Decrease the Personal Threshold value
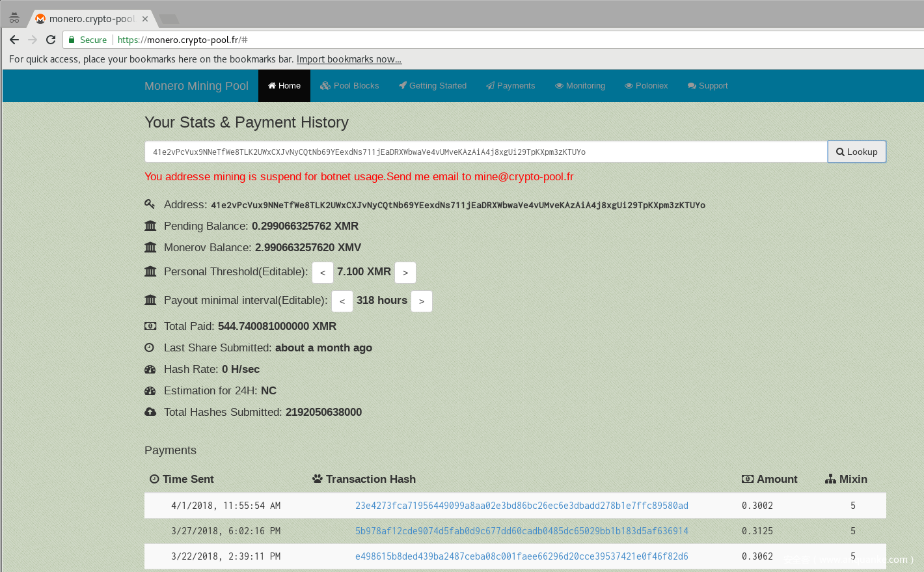 click(323, 273)
